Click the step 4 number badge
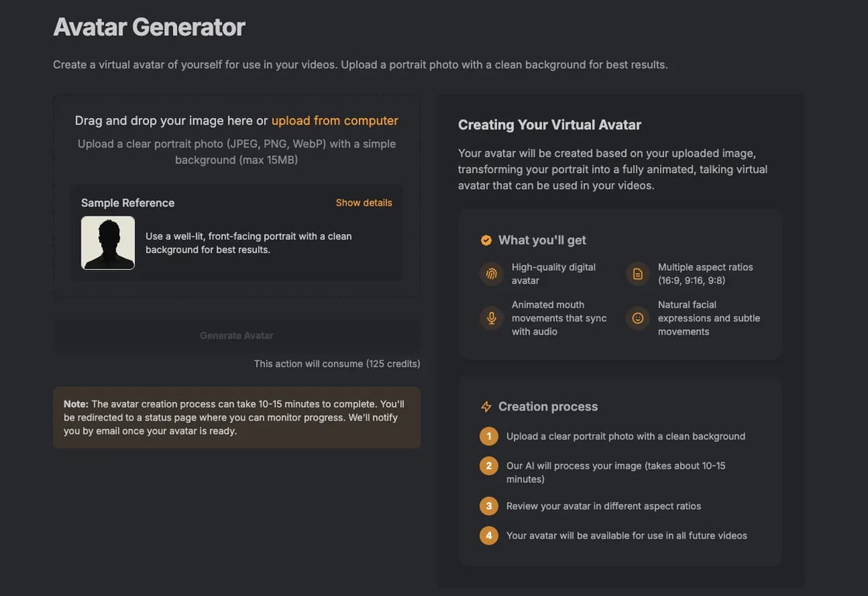This screenshot has height=596, width=868. pos(489,535)
